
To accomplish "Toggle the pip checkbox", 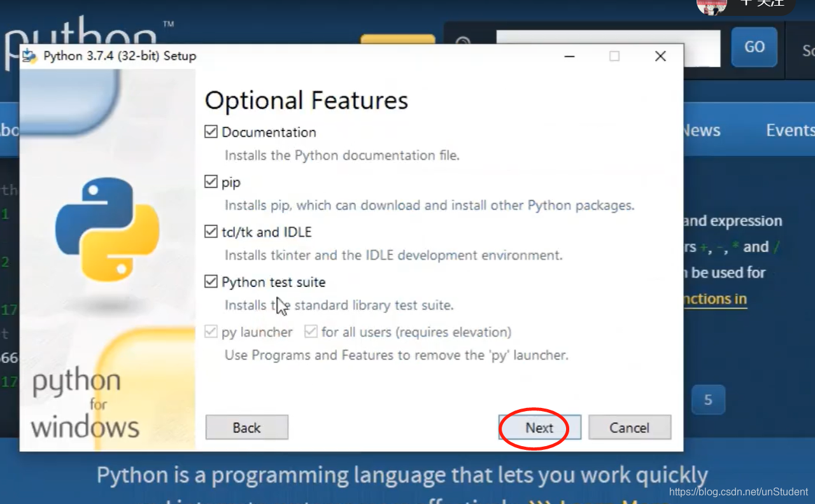I will tap(211, 182).
